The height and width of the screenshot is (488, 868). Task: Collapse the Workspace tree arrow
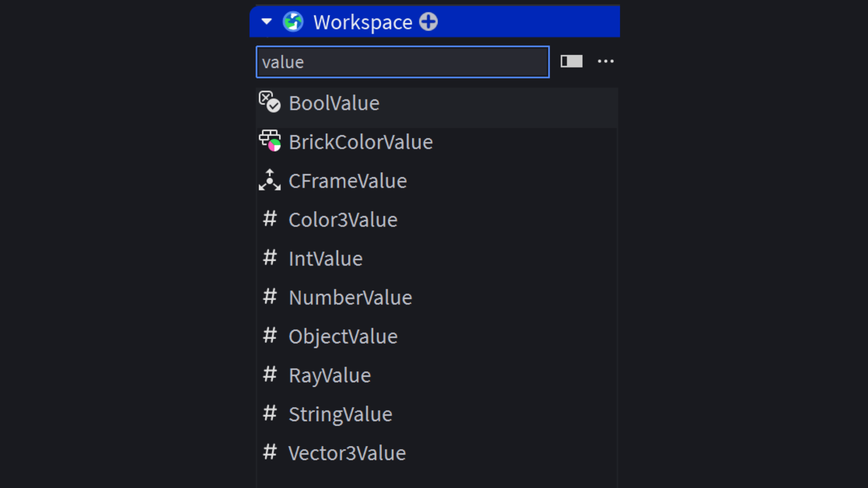pyautogui.click(x=267, y=21)
